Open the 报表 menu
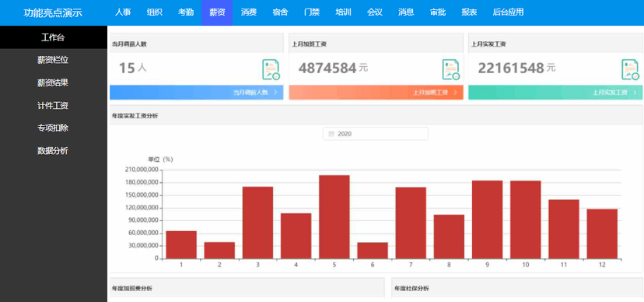 (469, 12)
